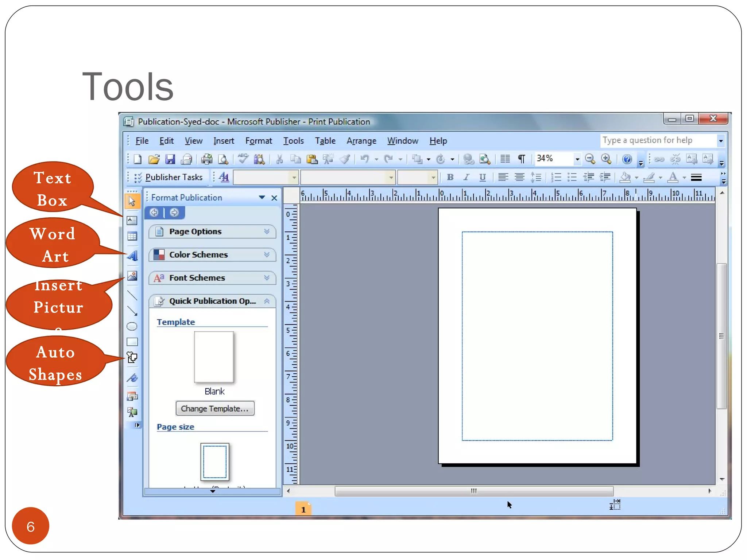Open the Table menu
Screen dimensions: 747x560
(x=325, y=141)
